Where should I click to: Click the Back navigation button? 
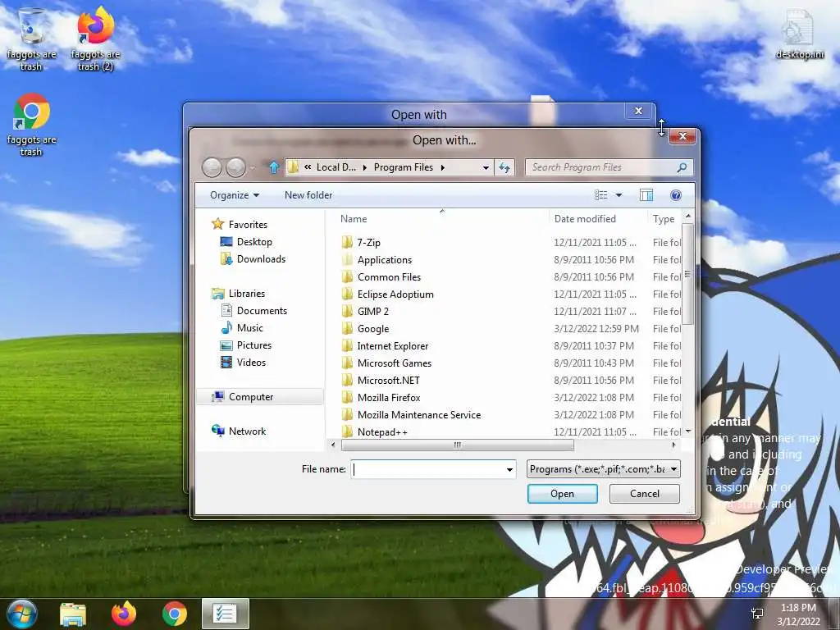click(x=212, y=167)
